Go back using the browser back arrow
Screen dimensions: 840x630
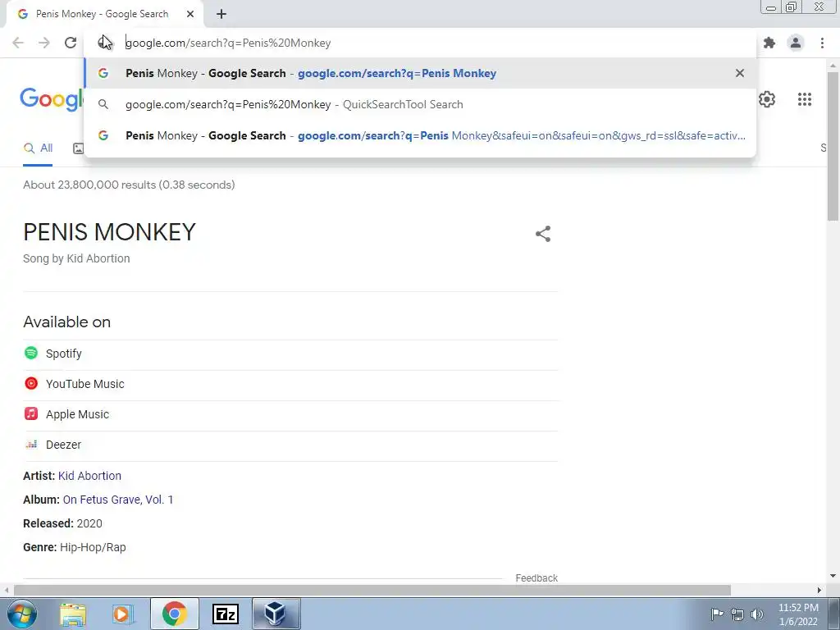point(18,43)
